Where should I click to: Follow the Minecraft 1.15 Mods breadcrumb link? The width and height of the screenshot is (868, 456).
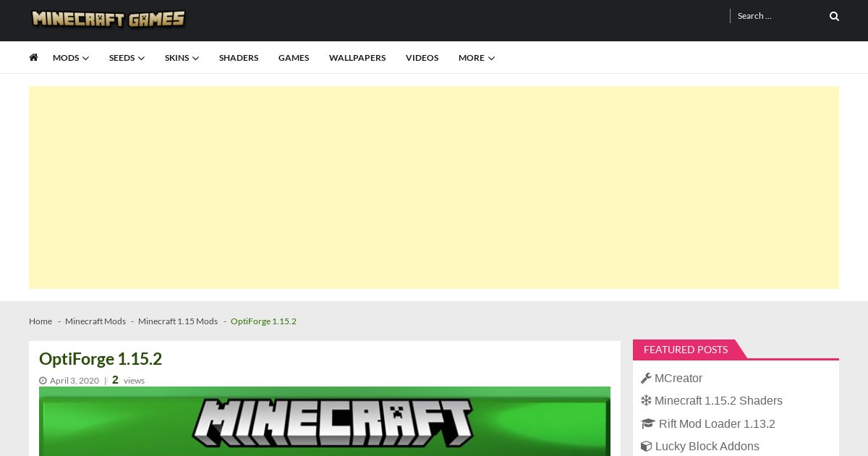point(178,321)
